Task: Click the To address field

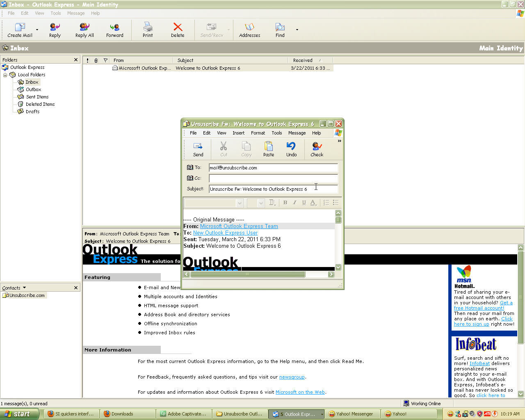Action: (x=273, y=168)
